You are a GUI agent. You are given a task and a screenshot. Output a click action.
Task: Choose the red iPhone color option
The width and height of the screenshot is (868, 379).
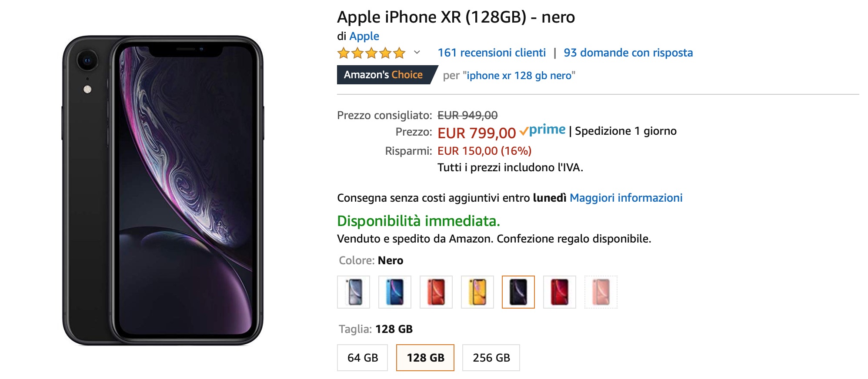tap(560, 292)
